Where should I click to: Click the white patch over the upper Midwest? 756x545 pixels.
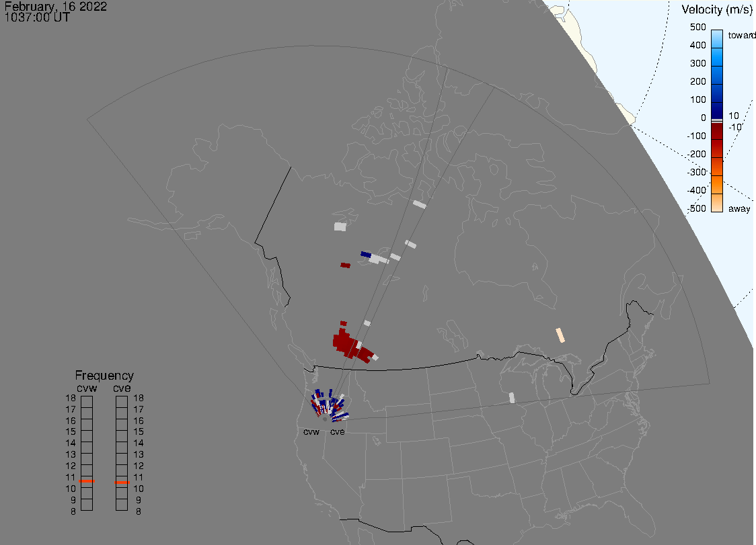pos(512,398)
